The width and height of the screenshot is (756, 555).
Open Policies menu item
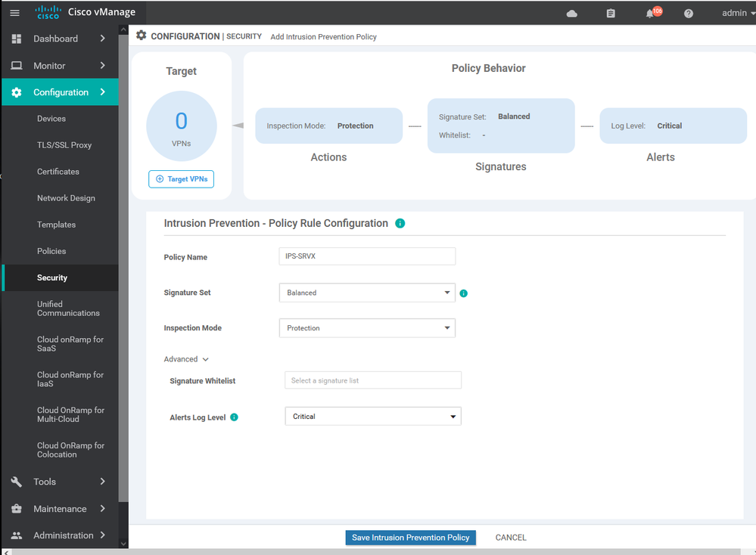51,251
